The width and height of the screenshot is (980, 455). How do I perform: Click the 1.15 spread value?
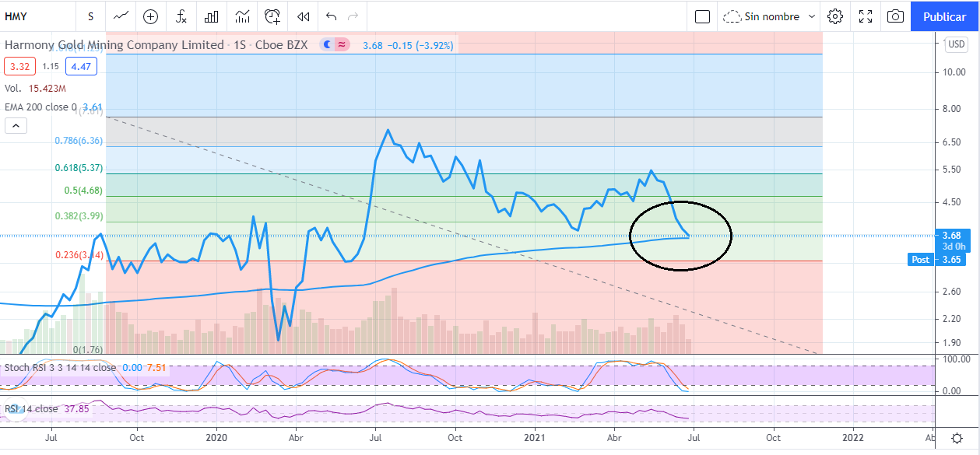coord(50,67)
